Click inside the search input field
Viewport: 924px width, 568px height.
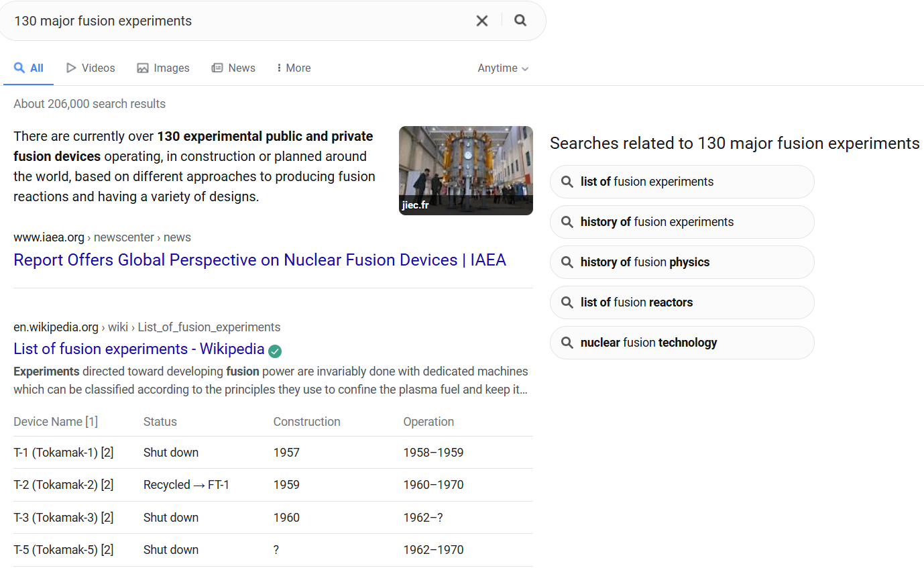point(235,21)
